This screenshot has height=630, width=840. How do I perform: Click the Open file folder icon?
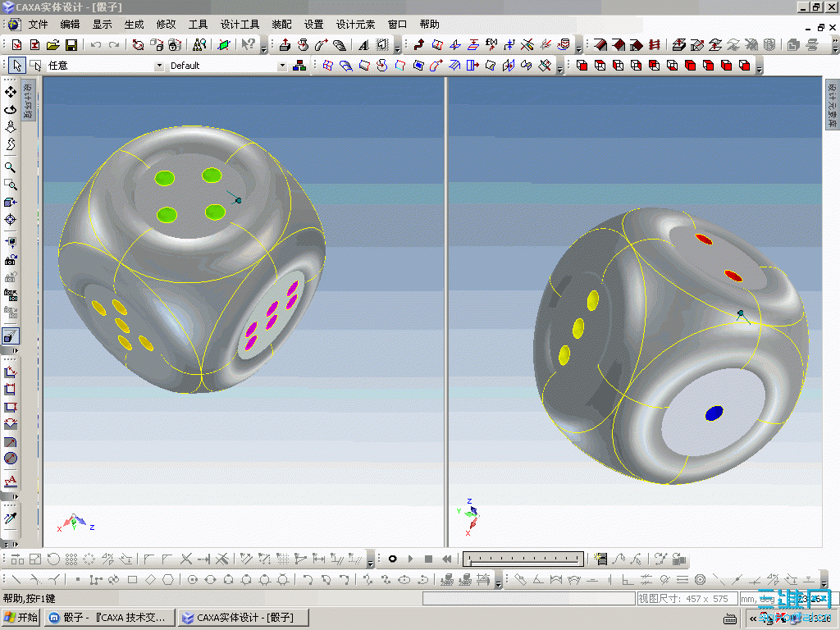(x=52, y=45)
